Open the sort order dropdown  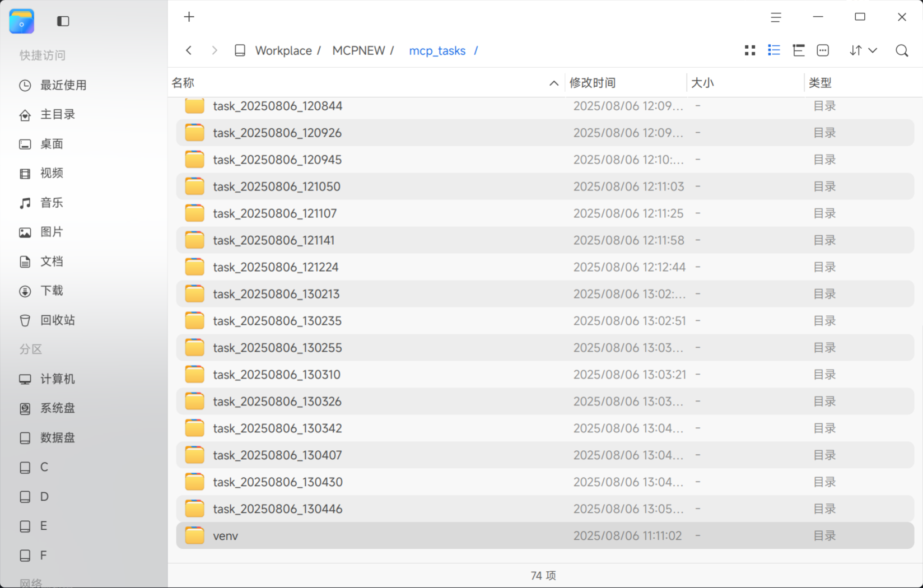(x=863, y=50)
